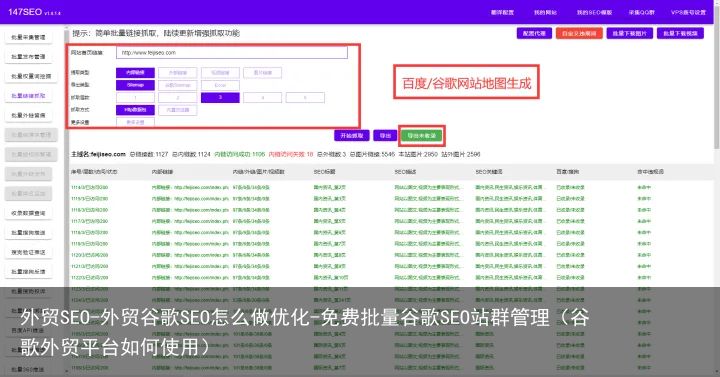720x377 pixels.
Task: Click the 配置代理 proxy config button
Action: [x=534, y=34]
